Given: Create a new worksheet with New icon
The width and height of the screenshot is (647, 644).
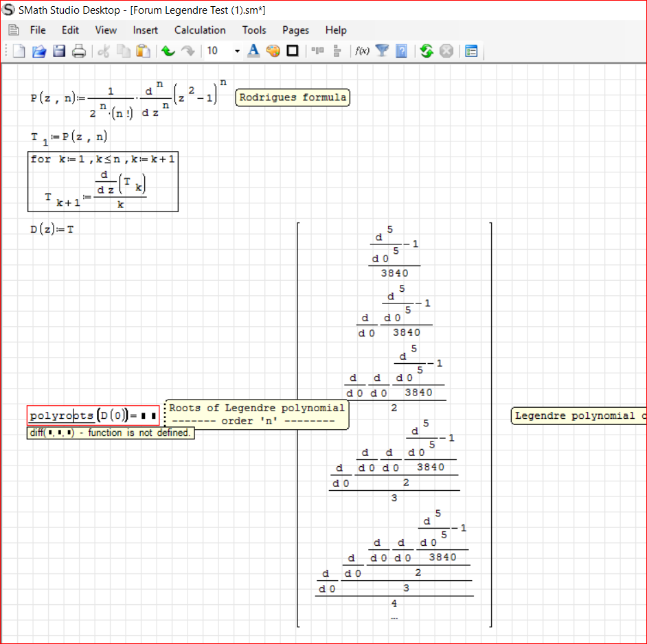Looking at the screenshot, I should 19,51.
